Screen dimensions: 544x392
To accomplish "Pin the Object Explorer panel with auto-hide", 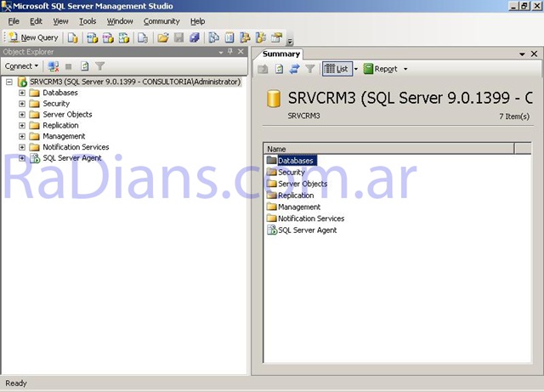I will pyautogui.click(x=230, y=53).
